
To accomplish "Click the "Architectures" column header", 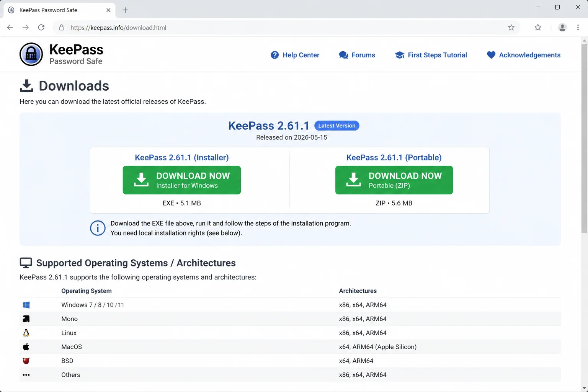I will 358,291.
